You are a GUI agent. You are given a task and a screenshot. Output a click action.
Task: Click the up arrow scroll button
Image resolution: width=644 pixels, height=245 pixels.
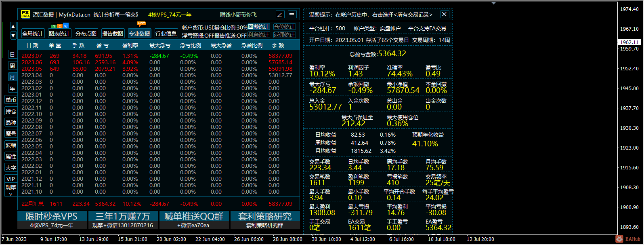point(13,27)
